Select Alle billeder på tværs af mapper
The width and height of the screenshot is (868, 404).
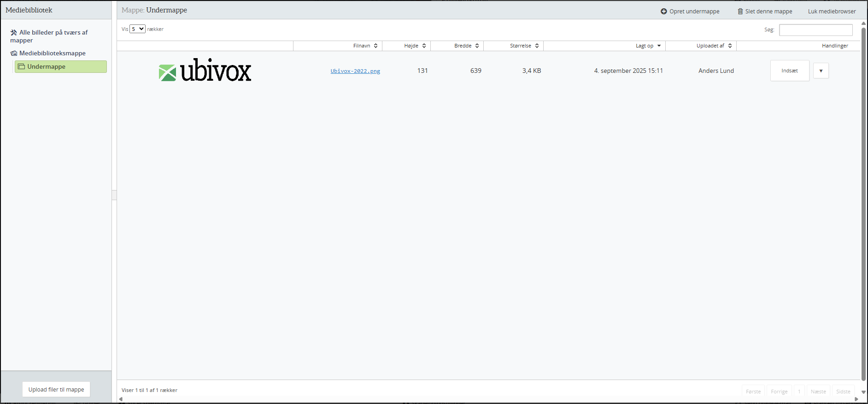click(x=53, y=33)
